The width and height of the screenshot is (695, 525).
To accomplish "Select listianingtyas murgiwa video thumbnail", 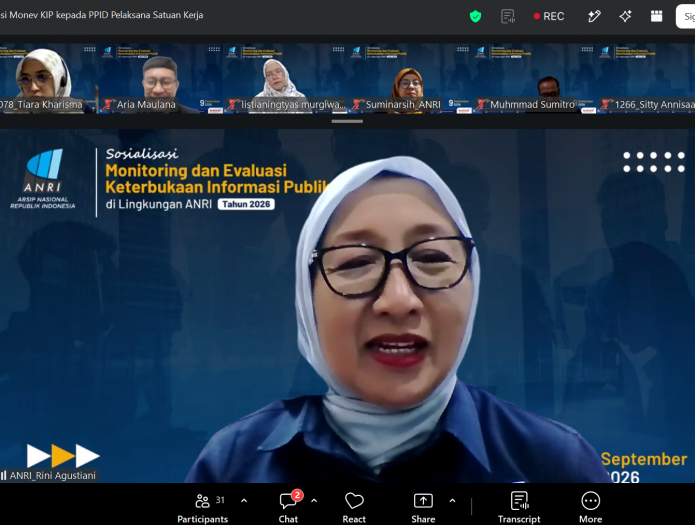I will (x=285, y=79).
